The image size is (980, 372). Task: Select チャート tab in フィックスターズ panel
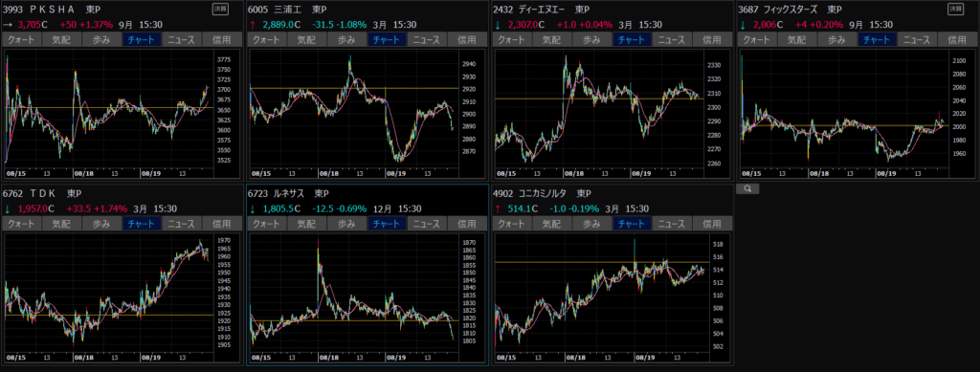pyautogui.click(x=877, y=40)
